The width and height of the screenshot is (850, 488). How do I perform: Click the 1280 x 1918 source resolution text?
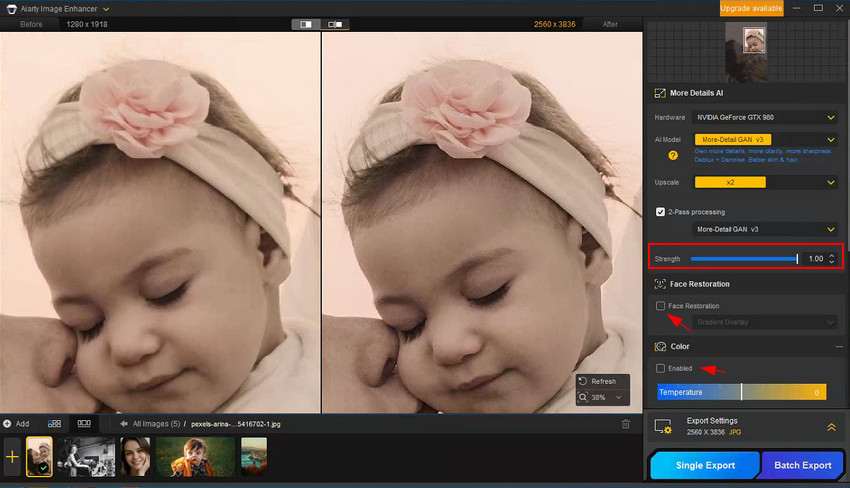pyautogui.click(x=87, y=24)
